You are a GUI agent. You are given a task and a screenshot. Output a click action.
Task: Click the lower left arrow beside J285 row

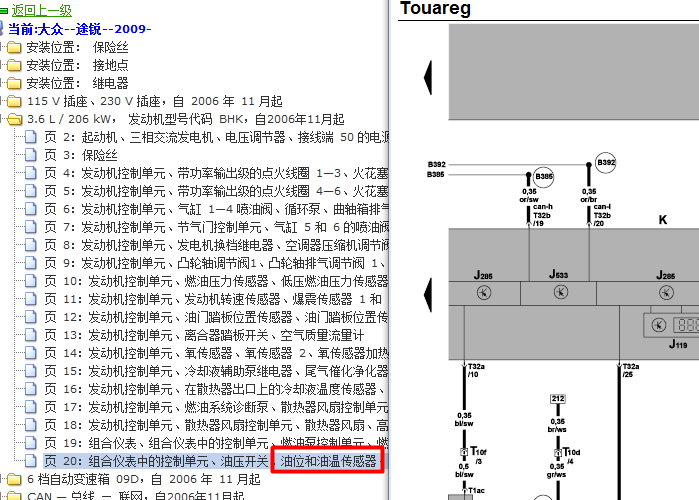click(x=428, y=295)
